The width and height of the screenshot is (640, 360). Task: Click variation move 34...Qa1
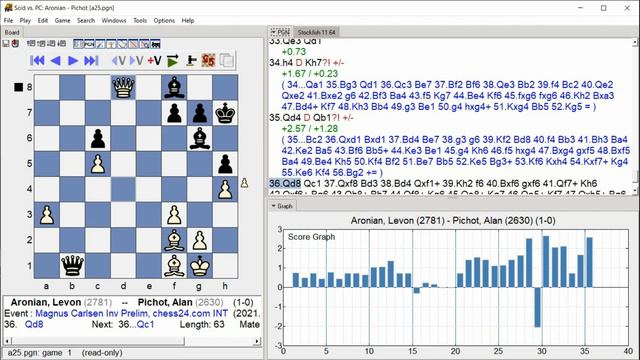(x=305, y=85)
